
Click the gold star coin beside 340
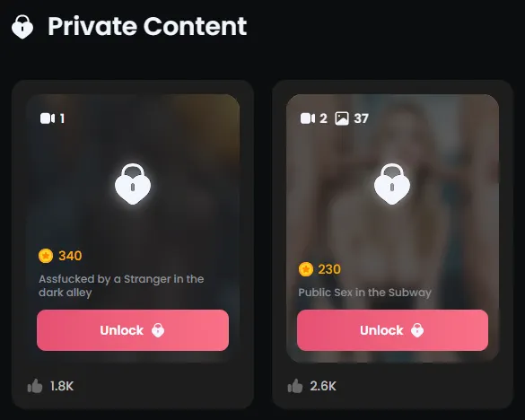(x=46, y=256)
